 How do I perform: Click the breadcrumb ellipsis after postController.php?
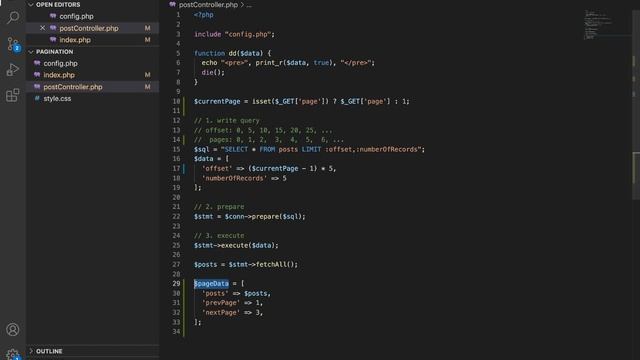click(x=249, y=5)
